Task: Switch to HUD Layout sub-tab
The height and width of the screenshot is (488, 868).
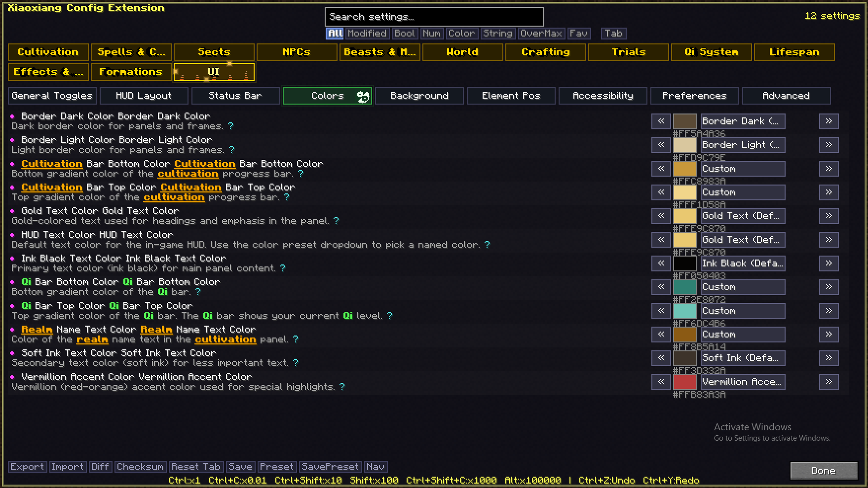Action: coord(144,96)
